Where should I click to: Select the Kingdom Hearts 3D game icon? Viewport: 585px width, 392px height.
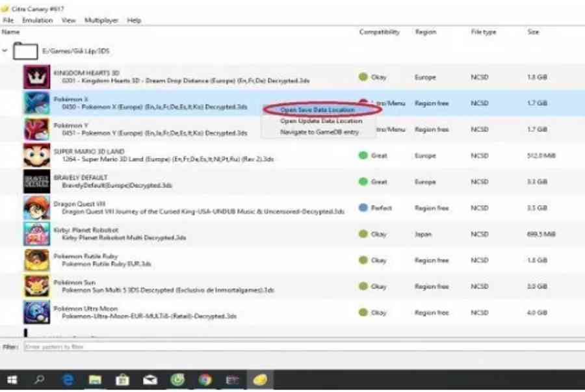(x=36, y=77)
